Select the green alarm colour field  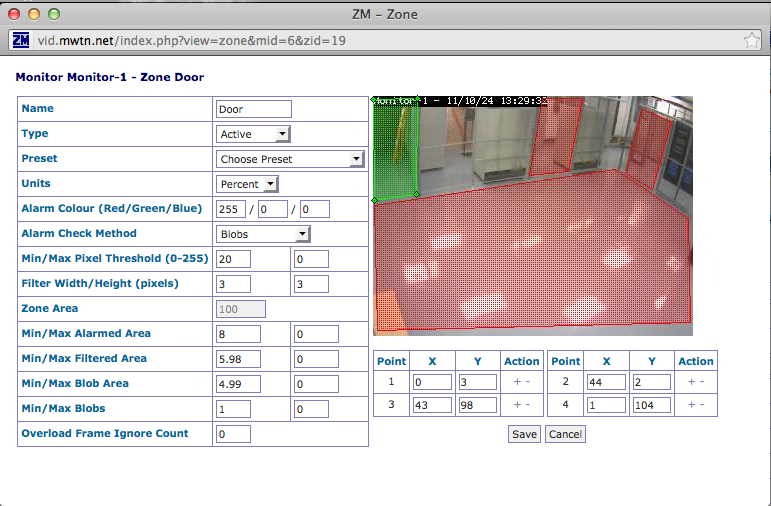click(272, 209)
